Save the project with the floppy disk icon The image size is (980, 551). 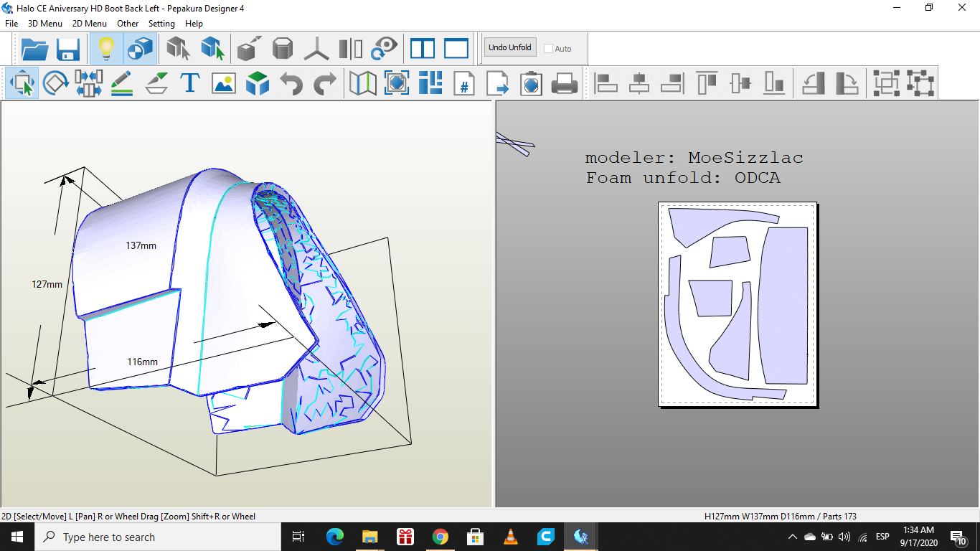[x=68, y=49]
